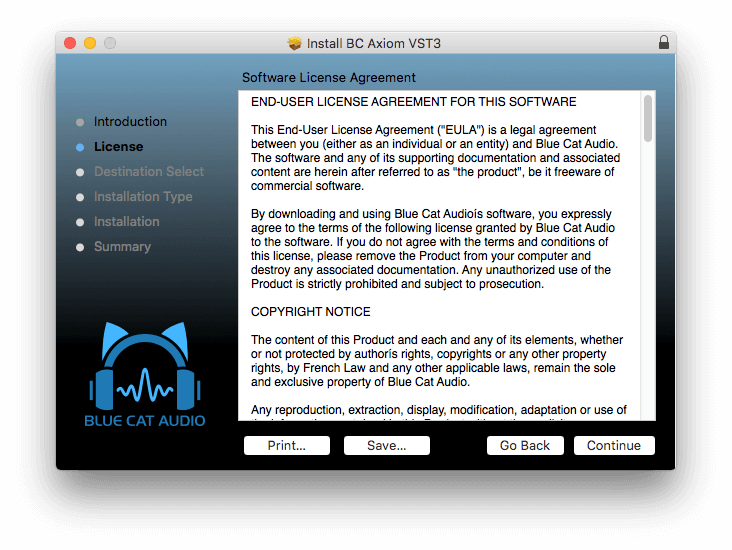Click the Summary step in the sidebar

tap(122, 247)
